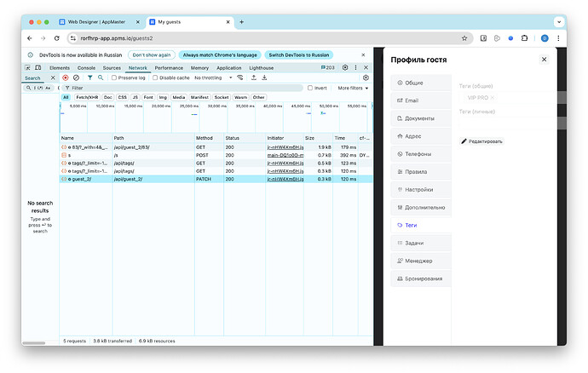Open the Бронирования profile section
588x373 pixels.
tap(421, 278)
